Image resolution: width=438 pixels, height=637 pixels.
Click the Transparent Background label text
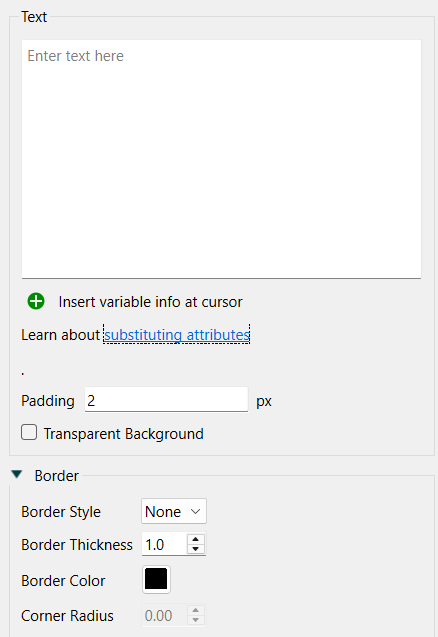124,434
